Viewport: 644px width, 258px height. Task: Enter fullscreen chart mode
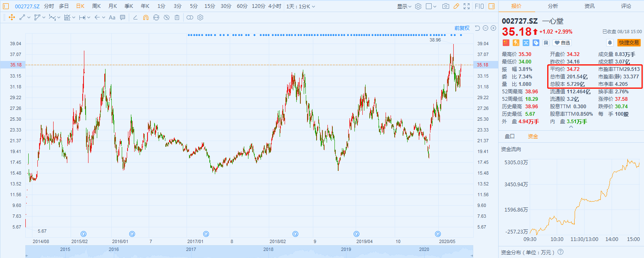tap(467, 6)
